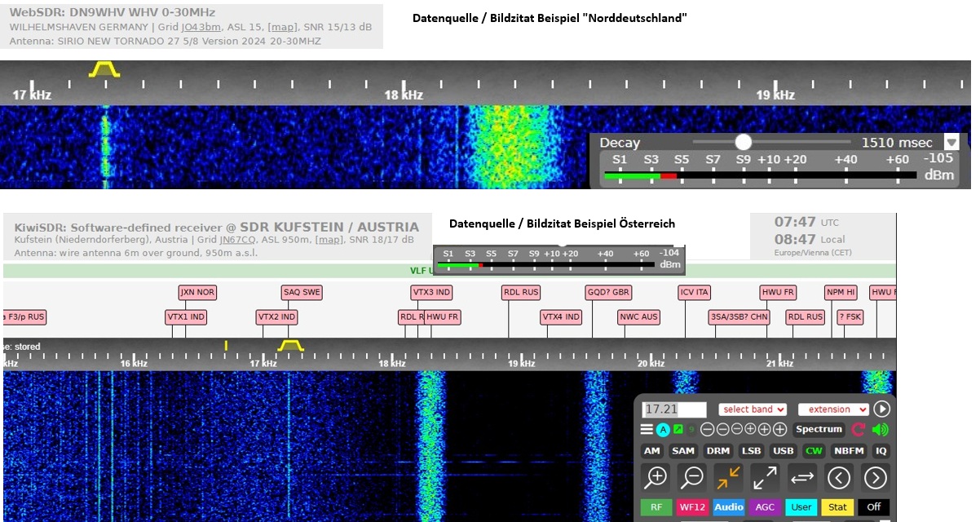This screenshot has width=980, height=522.
Task: Expand the dropdown arrow next to 1510 msec
Action: pyautogui.click(x=951, y=142)
